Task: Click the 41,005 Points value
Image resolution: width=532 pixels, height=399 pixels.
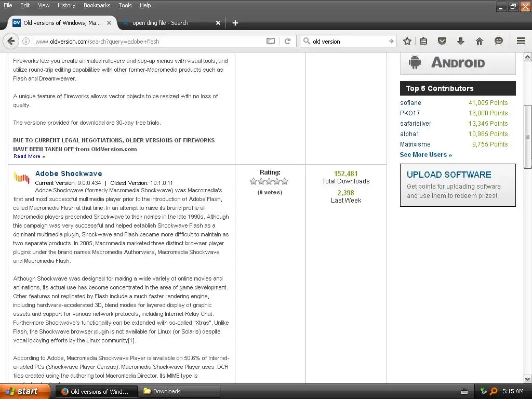Action: coord(488,102)
